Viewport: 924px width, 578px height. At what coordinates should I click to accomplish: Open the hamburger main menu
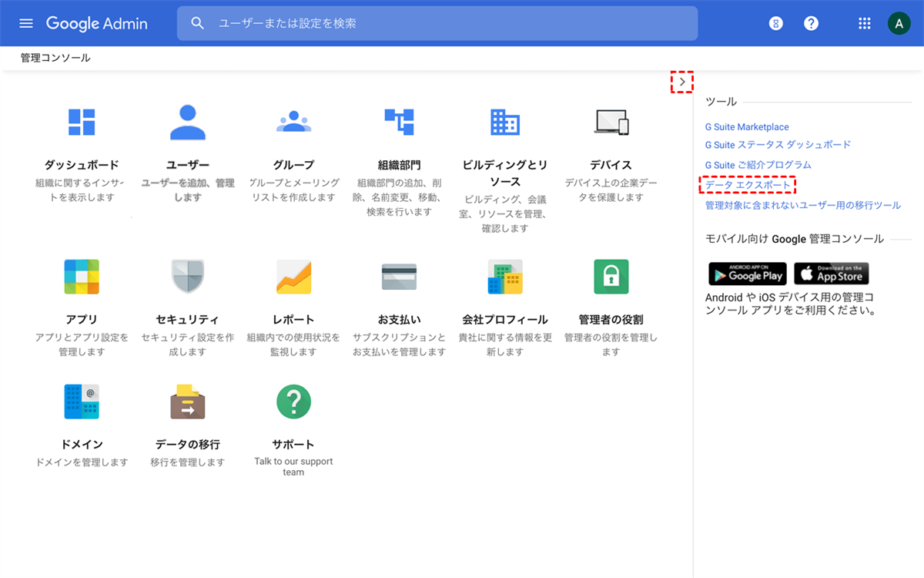26,23
